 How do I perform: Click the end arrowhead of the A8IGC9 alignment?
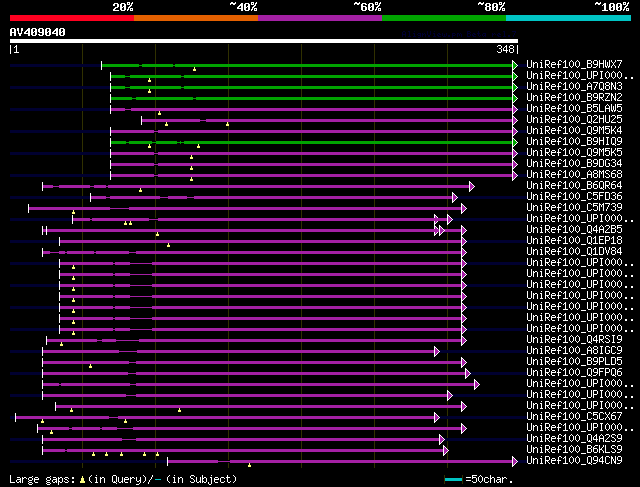tap(437, 351)
